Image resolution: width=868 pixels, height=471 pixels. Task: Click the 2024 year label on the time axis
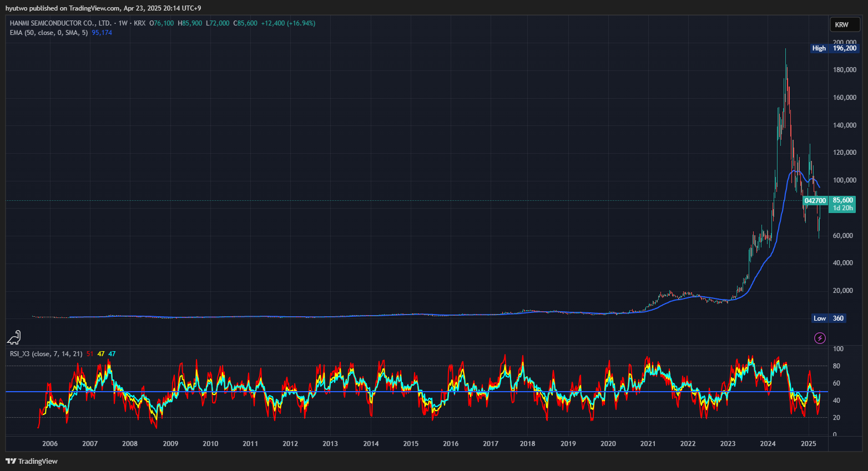[x=768, y=444]
